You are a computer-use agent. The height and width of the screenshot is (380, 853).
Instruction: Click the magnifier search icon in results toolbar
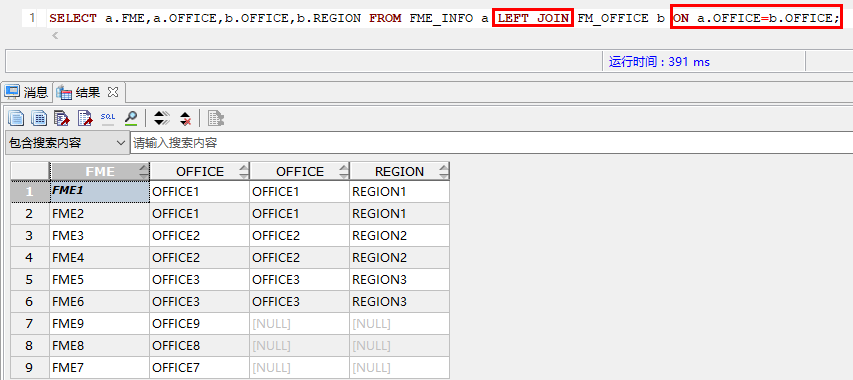131,118
